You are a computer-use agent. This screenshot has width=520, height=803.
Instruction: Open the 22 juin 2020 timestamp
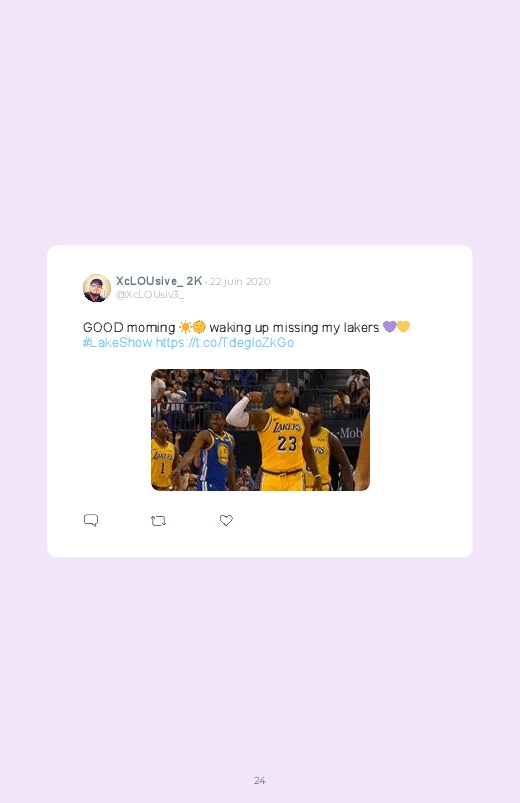(240, 281)
